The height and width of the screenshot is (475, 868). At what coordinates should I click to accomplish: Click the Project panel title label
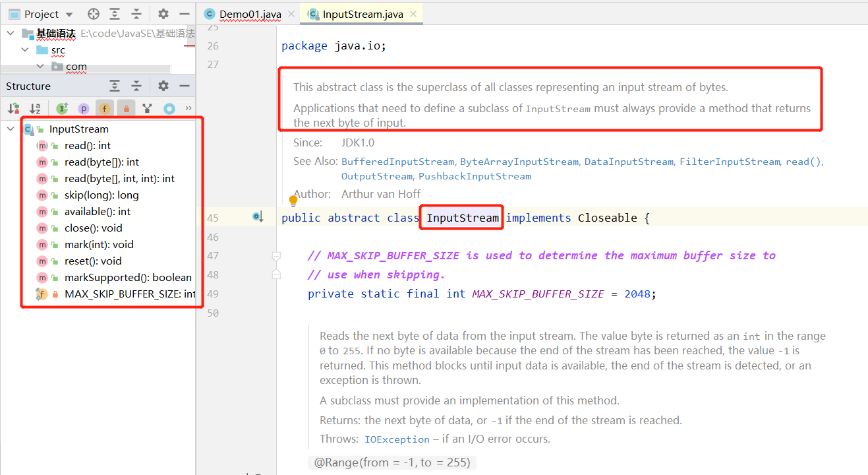click(41, 14)
